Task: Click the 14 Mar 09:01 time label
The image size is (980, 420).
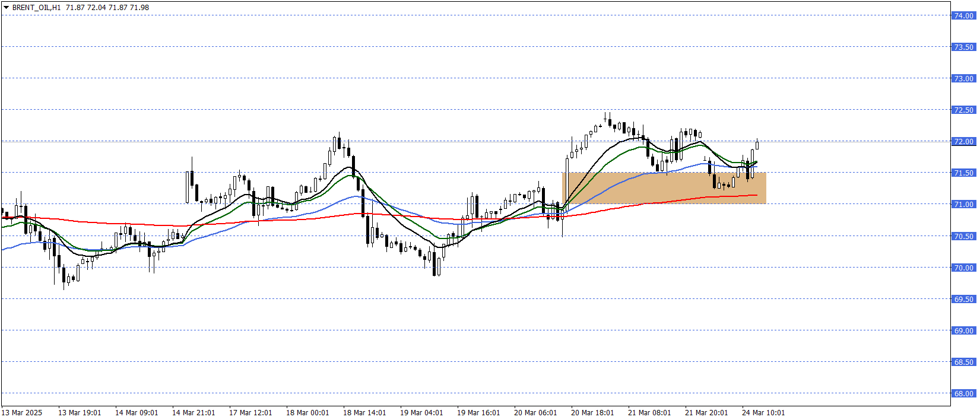Action: coord(137,413)
